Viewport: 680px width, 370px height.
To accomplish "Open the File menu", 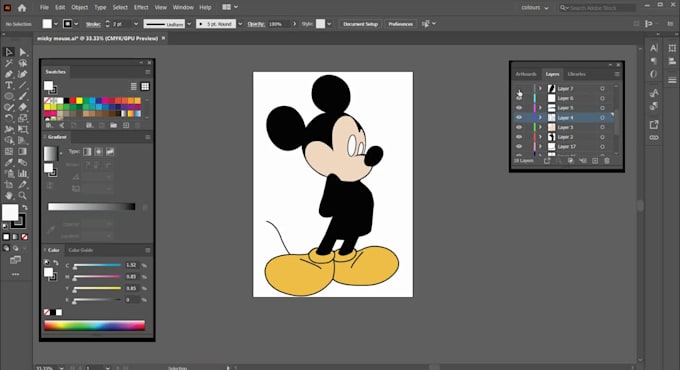I will pos(44,7).
